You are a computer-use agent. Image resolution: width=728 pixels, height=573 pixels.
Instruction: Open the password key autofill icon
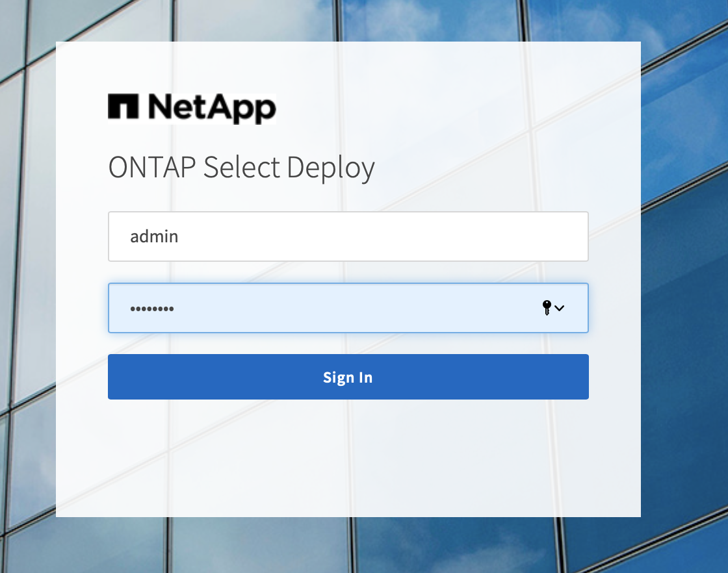547,307
